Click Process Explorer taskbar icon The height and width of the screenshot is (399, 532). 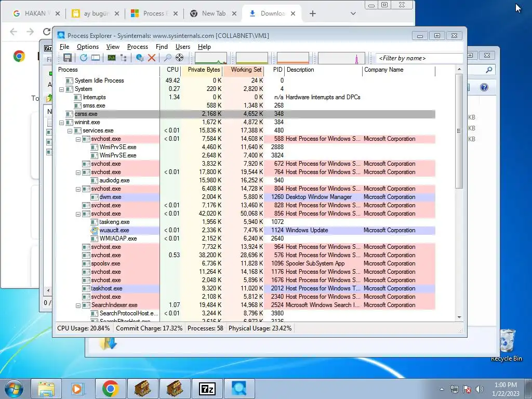[239, 389]
